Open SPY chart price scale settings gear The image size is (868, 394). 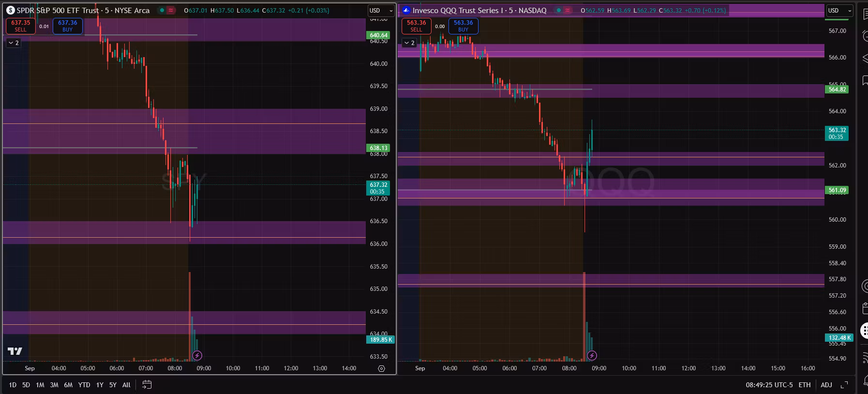(381, 369)
